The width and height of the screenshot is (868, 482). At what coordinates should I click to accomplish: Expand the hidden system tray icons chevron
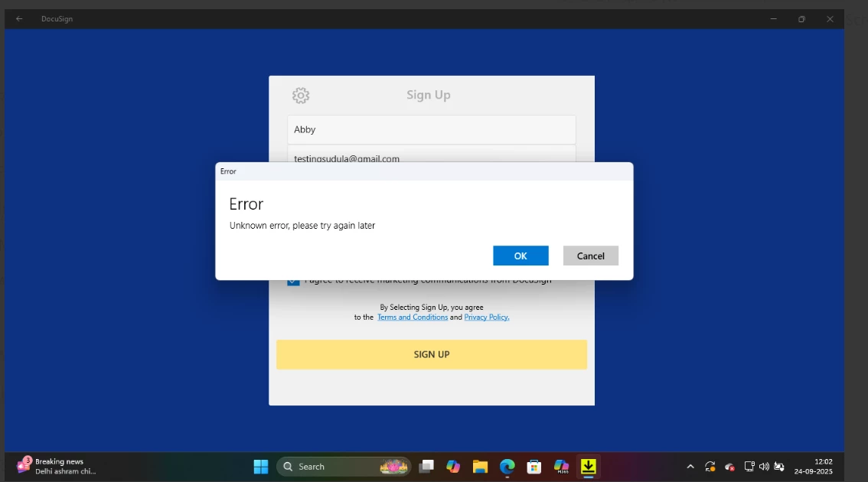[x=690, y=467]
